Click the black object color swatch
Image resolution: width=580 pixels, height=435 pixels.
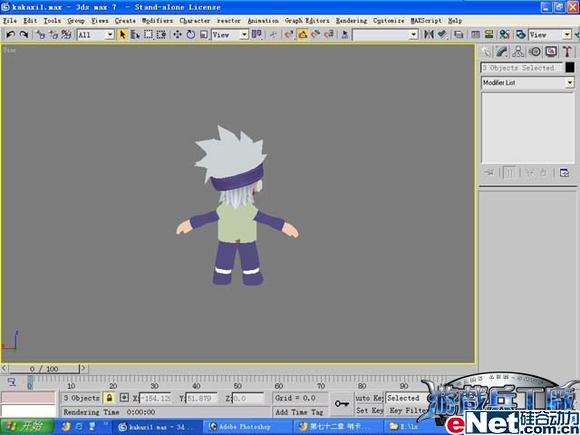(x=570, y=67)
